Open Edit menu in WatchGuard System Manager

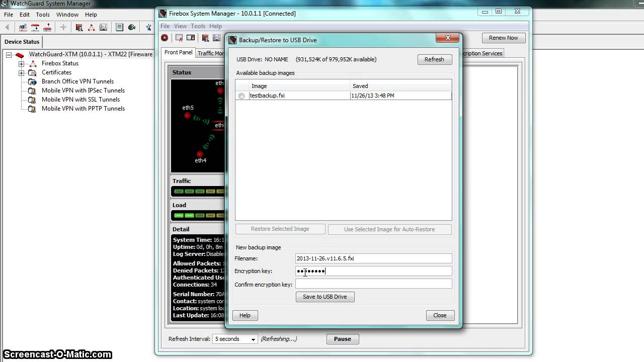coord(25,15)
